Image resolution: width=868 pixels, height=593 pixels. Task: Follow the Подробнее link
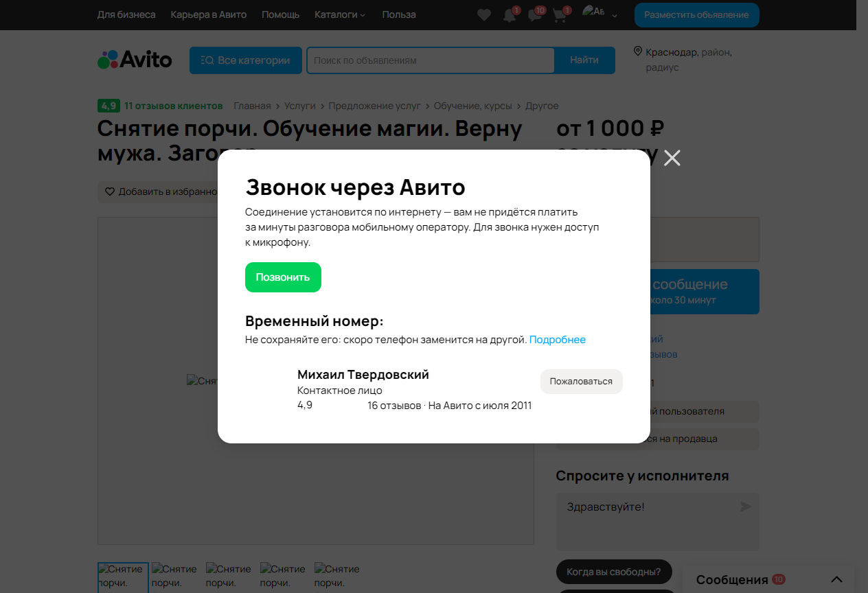(x=558, y=340)
